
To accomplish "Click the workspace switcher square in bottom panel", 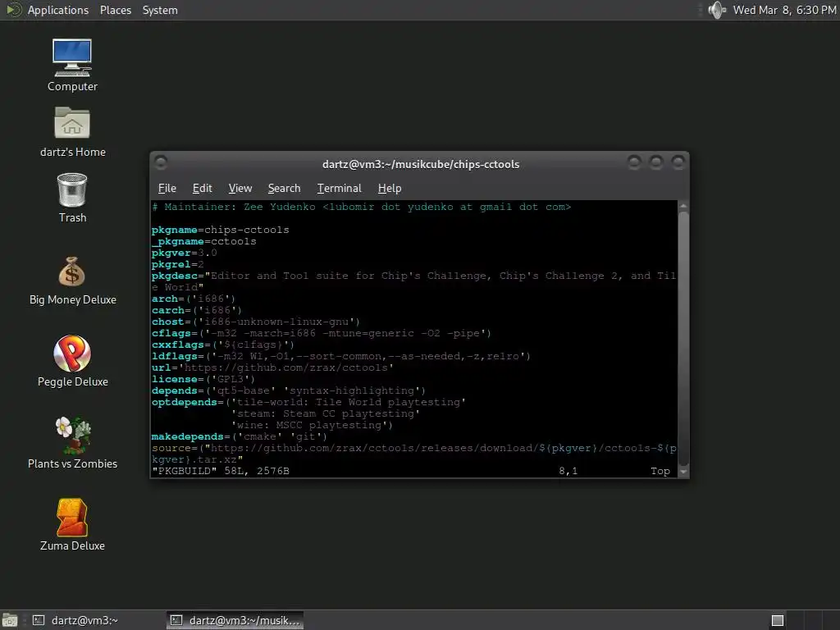I will click(778, 620).
